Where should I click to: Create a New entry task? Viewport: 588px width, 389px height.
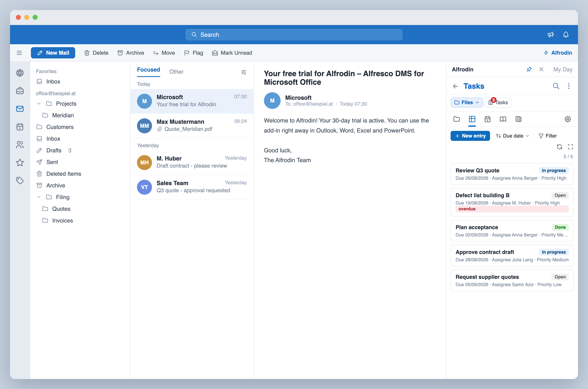pyautogui.click(x=470, y=136)
